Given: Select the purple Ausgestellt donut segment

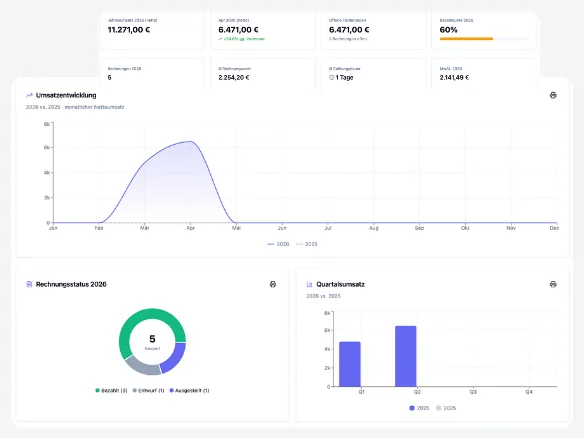Looking at the screenshot, I should pyautogui.click(x=174, y=358).
